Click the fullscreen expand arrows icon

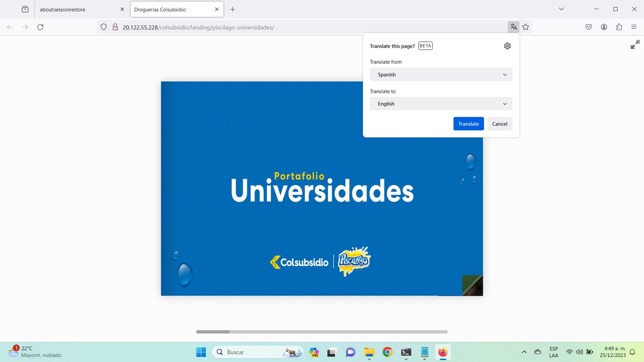[635, 45]
